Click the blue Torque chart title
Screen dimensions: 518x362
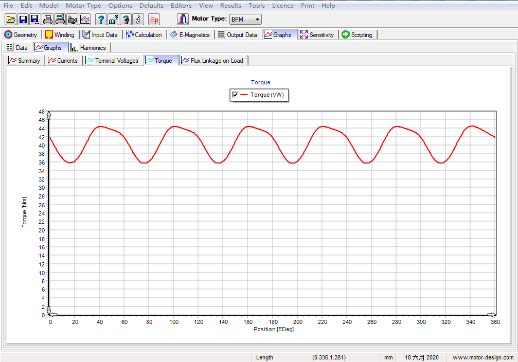coord(260,82)
